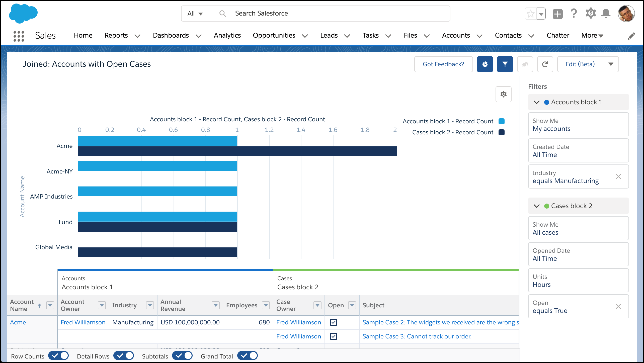Toggle the filters funnel button
The width and height of the screenshot is (644, 363).
click(505, 64)
